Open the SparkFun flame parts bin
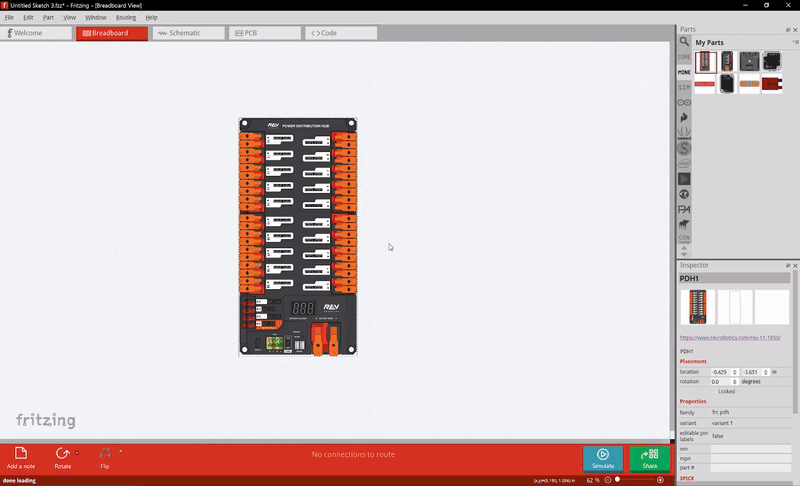Screen dimensions: 800x486 click(x=684, y=117)
